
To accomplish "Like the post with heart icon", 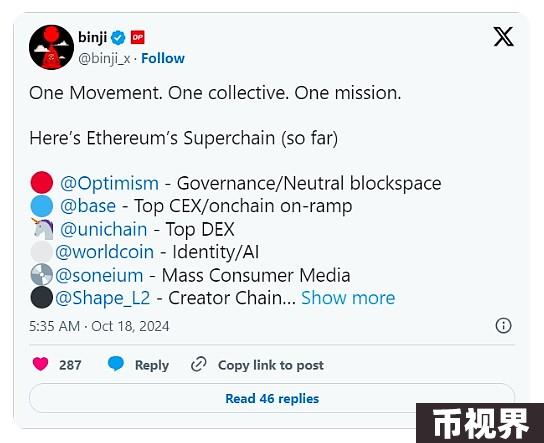I will (x=41, y=364).
